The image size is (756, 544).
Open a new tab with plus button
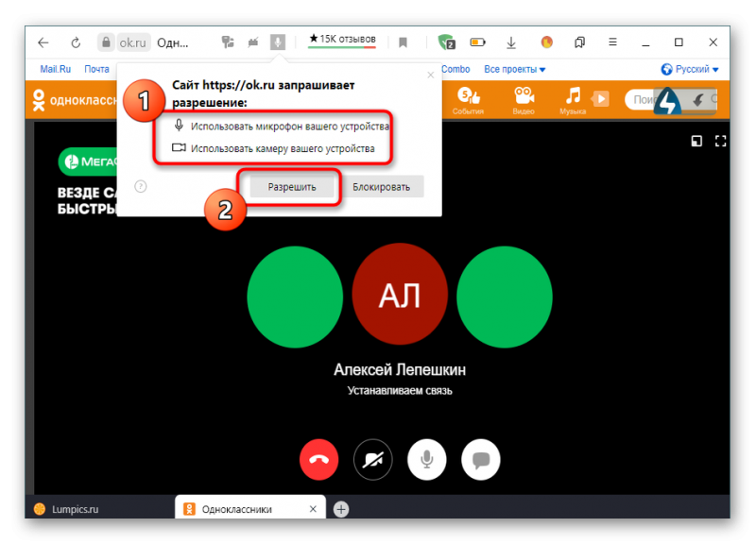(341, 509)
